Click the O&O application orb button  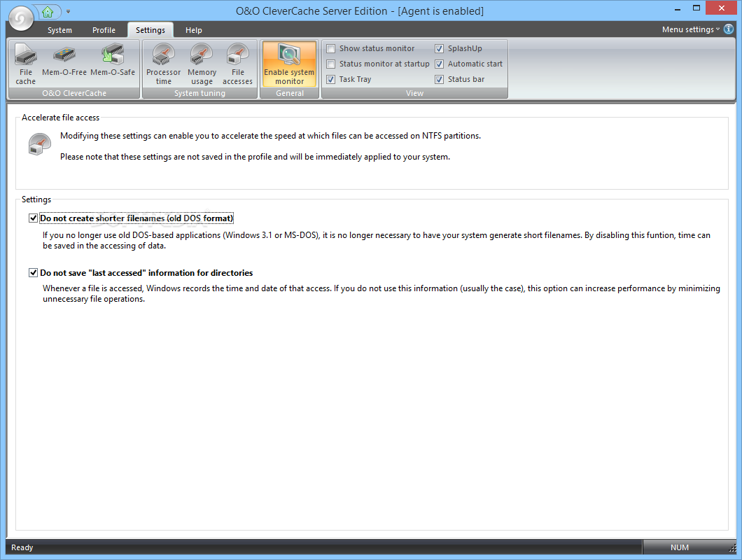pyautogui.click(x=21, y=19)
